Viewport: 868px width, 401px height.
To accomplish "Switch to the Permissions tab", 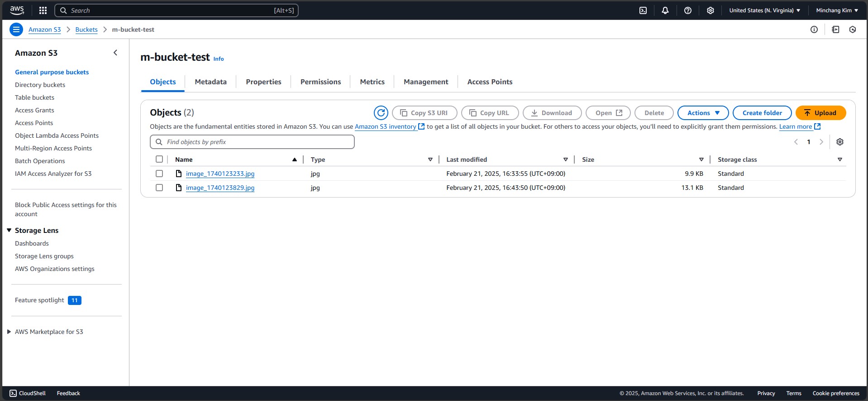I will [320, 82].
